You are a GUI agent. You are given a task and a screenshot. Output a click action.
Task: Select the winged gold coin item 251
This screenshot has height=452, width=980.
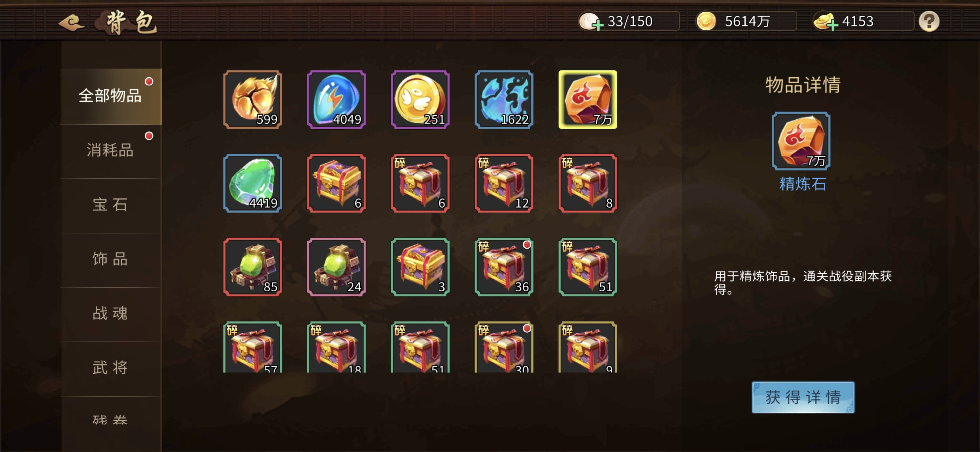point(420,100)
